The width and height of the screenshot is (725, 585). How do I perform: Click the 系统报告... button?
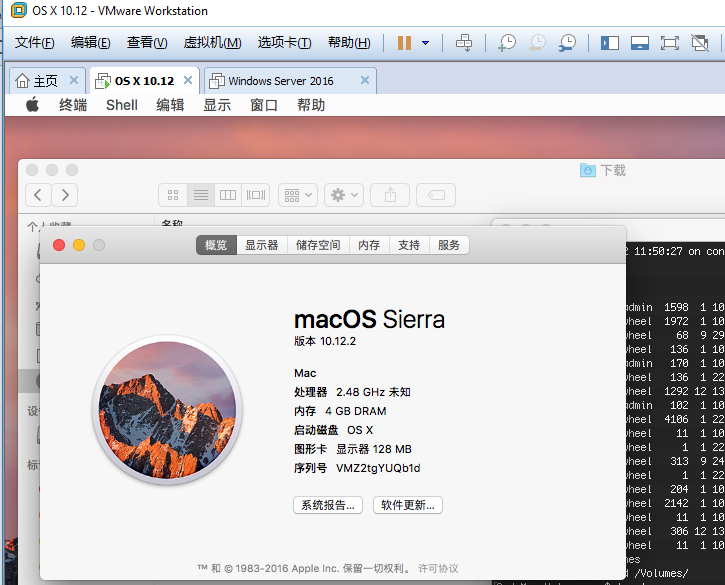[328, 505]
